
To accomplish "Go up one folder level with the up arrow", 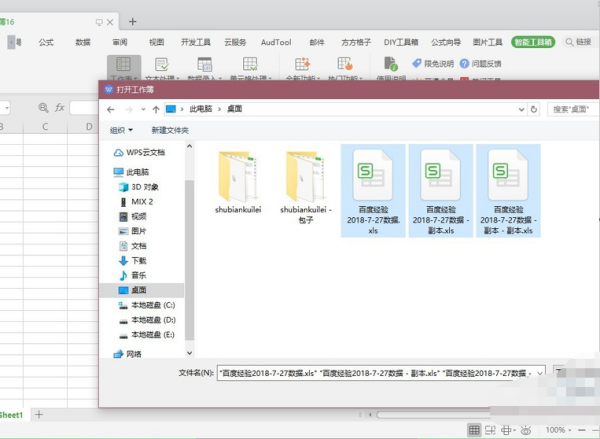I will [155, 108].
